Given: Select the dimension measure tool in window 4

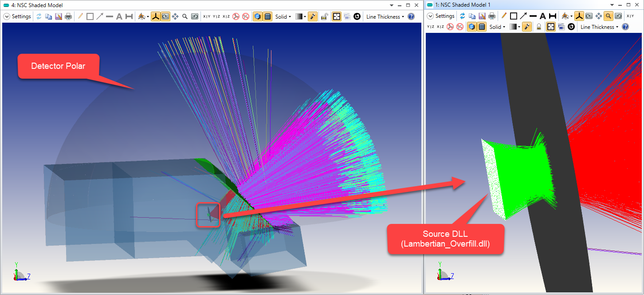Looking at the screenshot, I should [x=129, y=16].
